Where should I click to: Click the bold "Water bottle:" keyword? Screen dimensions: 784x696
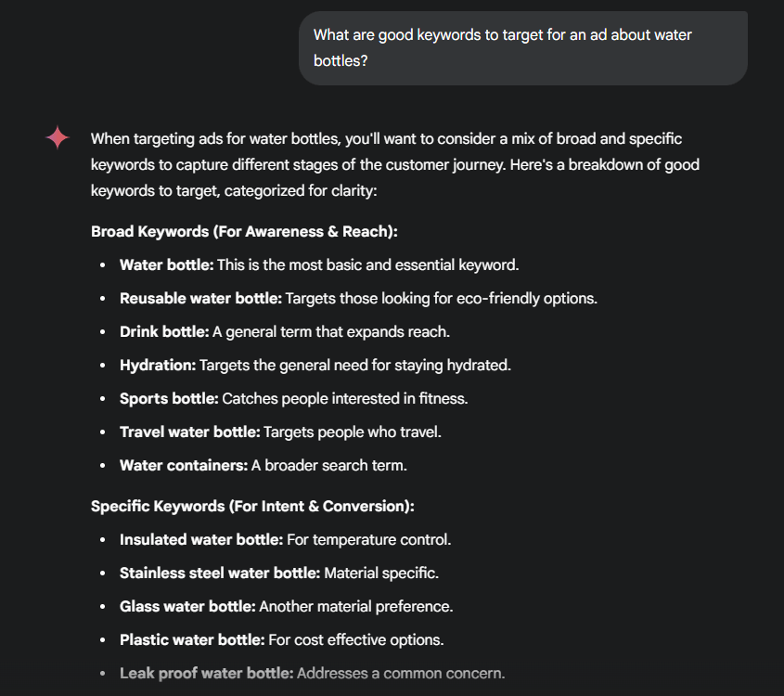167,264
